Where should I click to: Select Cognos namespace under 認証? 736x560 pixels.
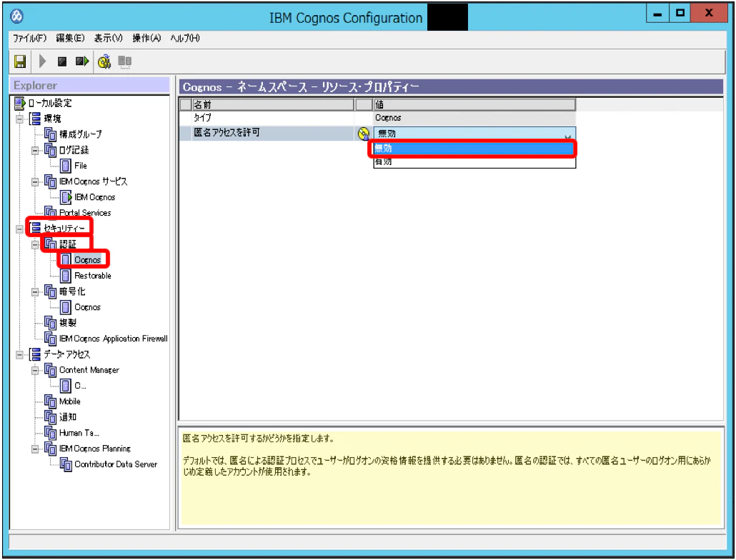[87, 260]
